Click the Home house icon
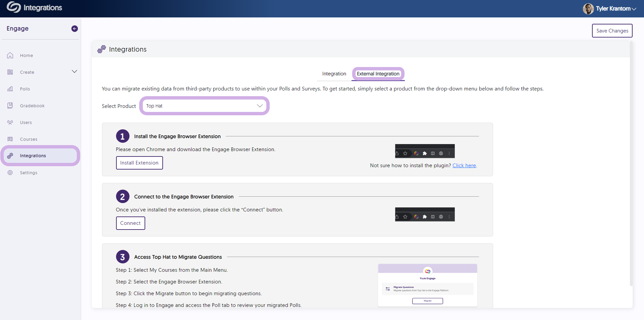 pos(10,55)
